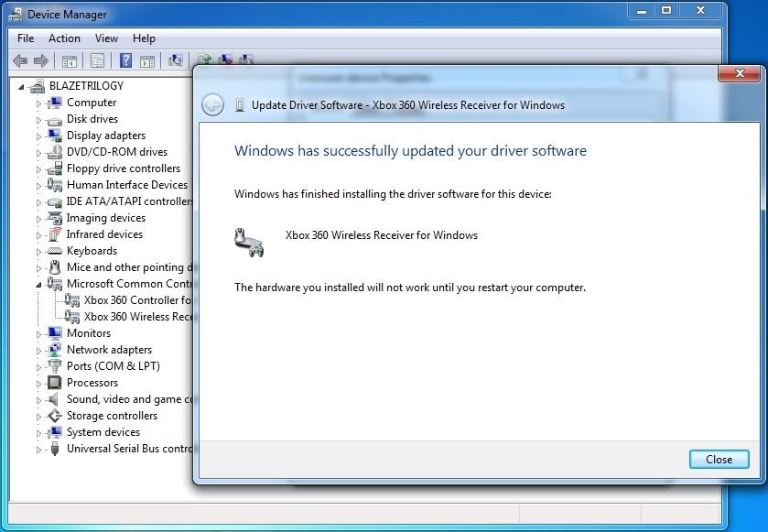Expand the Network adapters category
This screenshot has width=768, height=532.
(x=38, y=351)
